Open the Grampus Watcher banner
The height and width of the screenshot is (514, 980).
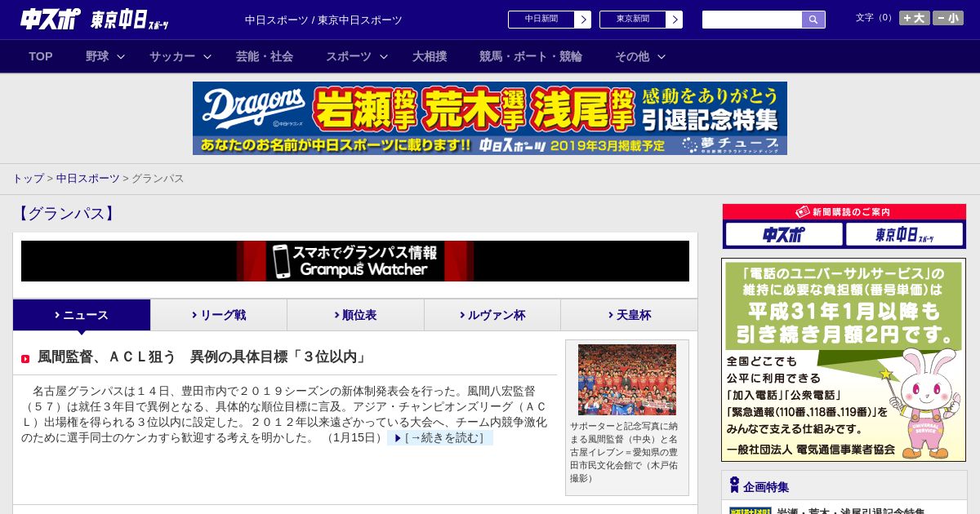[x=355, y=261]
